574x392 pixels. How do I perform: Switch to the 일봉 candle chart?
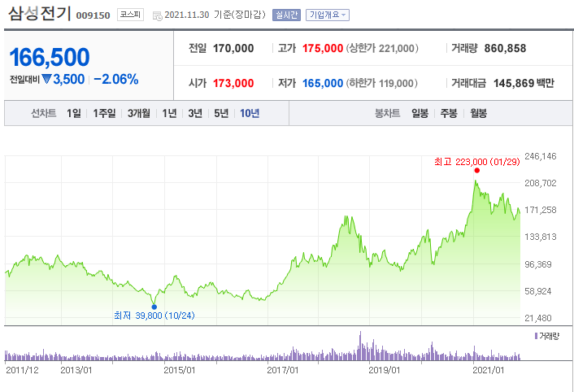click(420, 113)
